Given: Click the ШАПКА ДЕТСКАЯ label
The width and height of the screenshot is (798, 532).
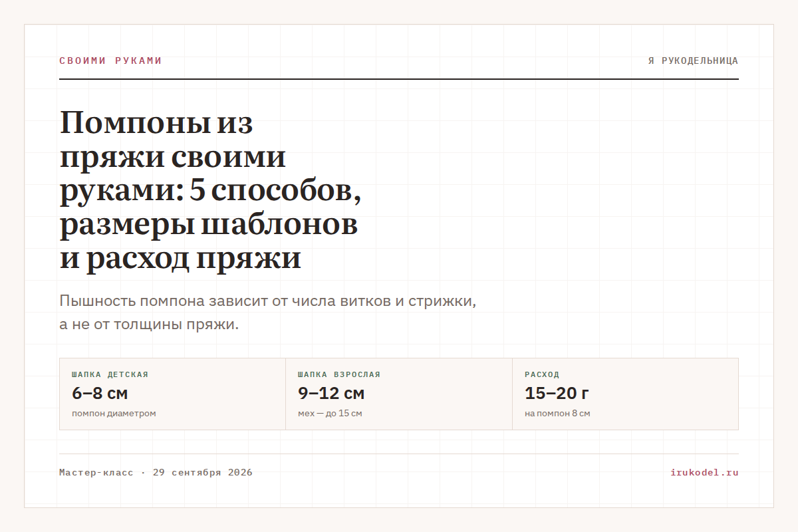Looking at the screenshot, I should (110, 374).
